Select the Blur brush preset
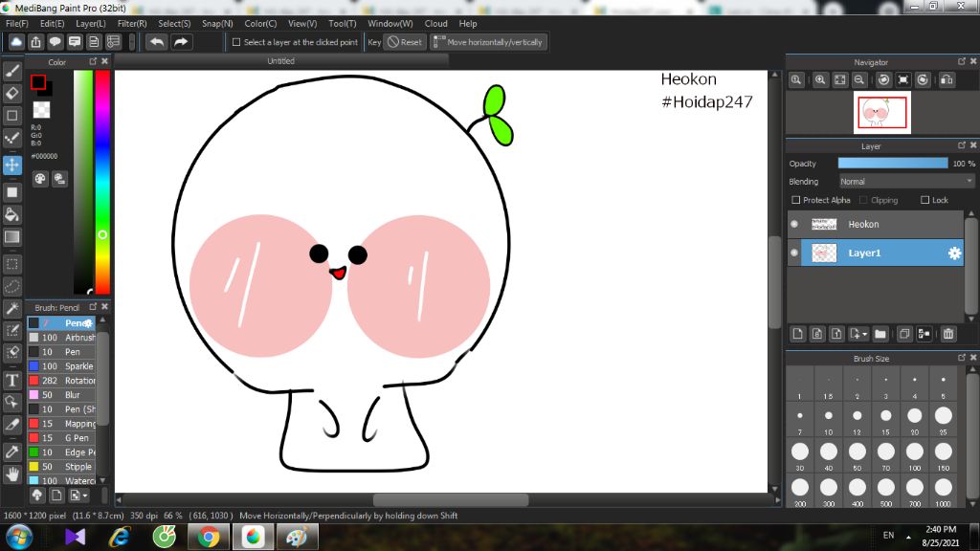 click(61, 395)
